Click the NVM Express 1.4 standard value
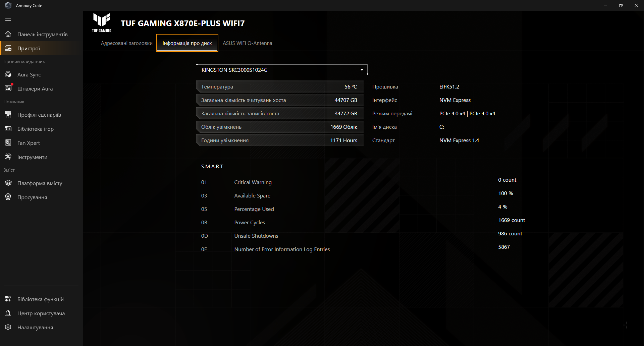This screenshot has width=644, height=346. click(x=459, y=140)
